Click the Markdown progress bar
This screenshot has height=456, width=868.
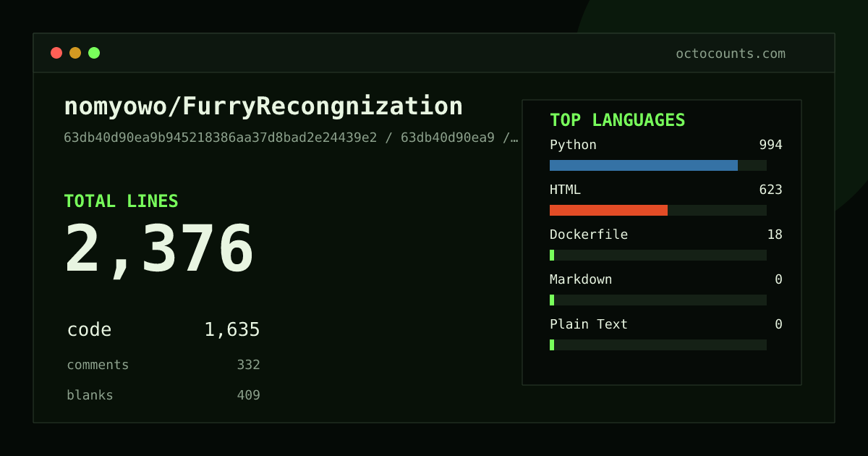(658, 300)
